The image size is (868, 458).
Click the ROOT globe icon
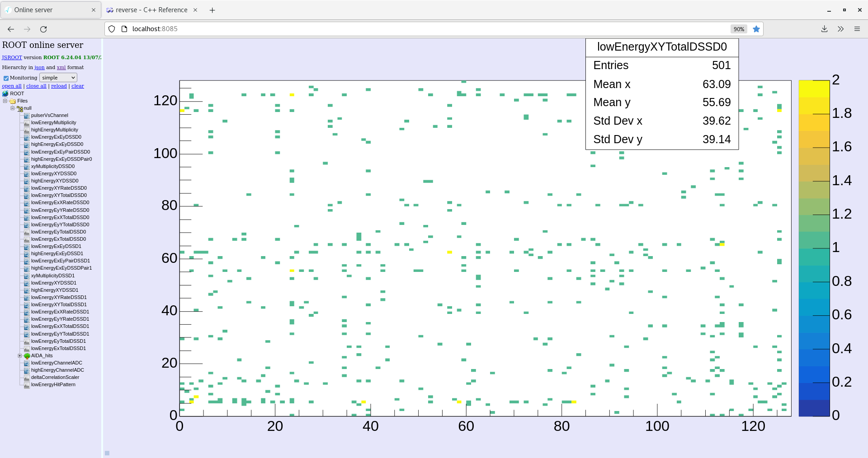[x=5, y=93]
